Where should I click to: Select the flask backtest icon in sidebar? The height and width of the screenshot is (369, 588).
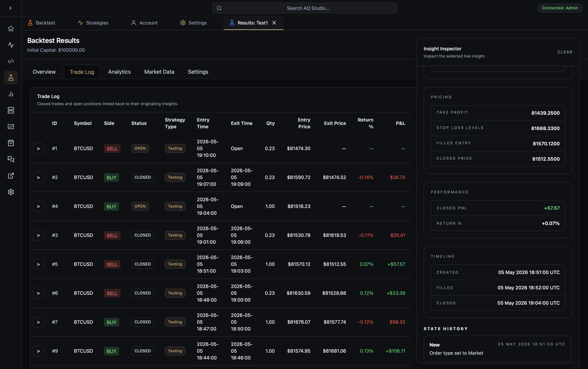11,78
